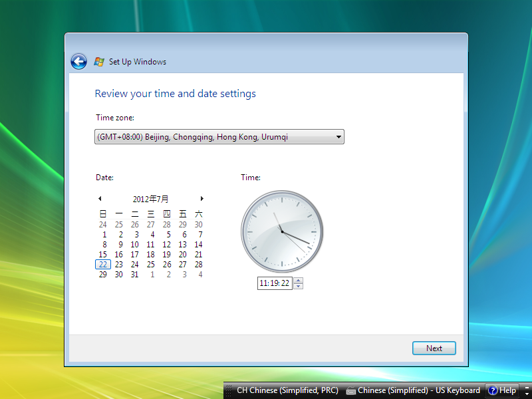Open CH Chinese (Simplified, PRC) language selector

[x=287, y=390]
